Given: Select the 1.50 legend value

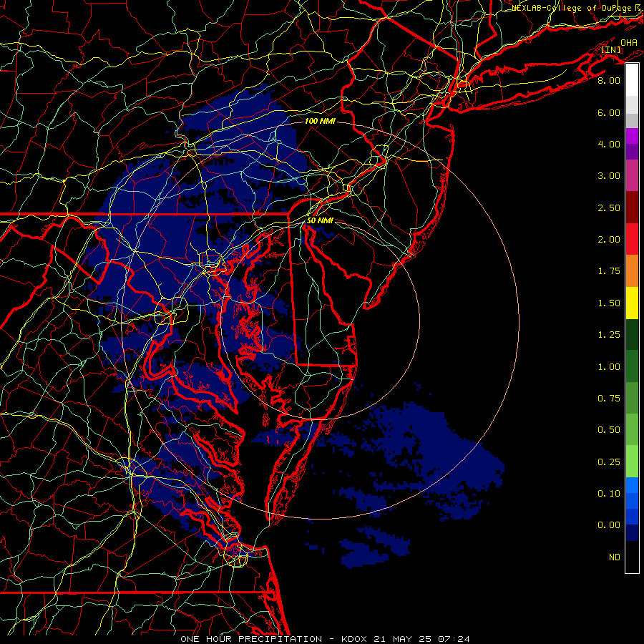Looking at the screenshot, I should 609,303.
